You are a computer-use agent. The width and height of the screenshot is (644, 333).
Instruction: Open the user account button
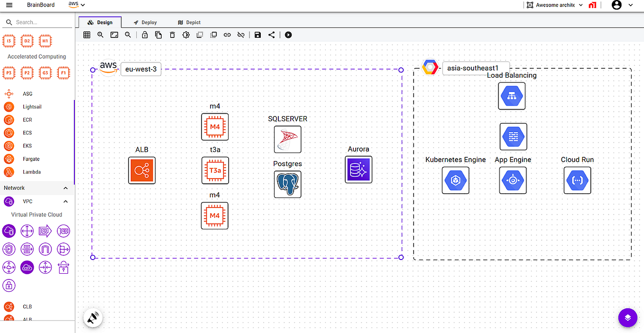point(616,5)
